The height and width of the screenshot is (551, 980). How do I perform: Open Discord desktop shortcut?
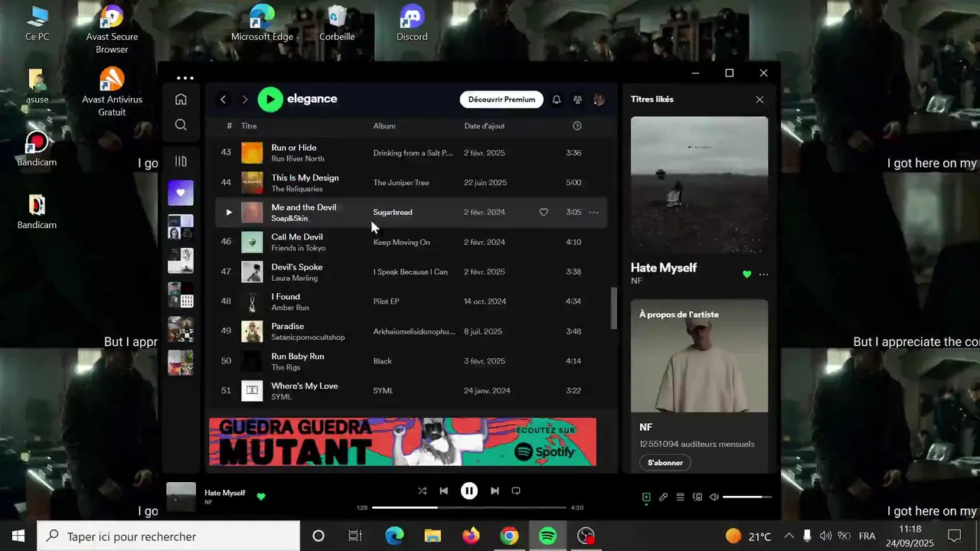coord(412,23)
